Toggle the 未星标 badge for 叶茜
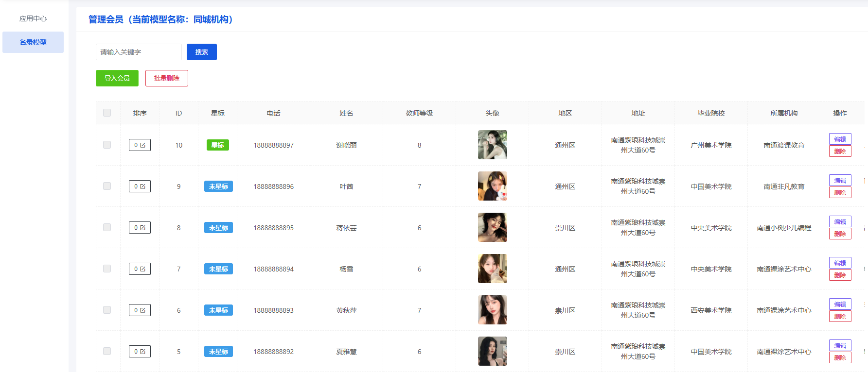868x372 pixels. (218, 186)
